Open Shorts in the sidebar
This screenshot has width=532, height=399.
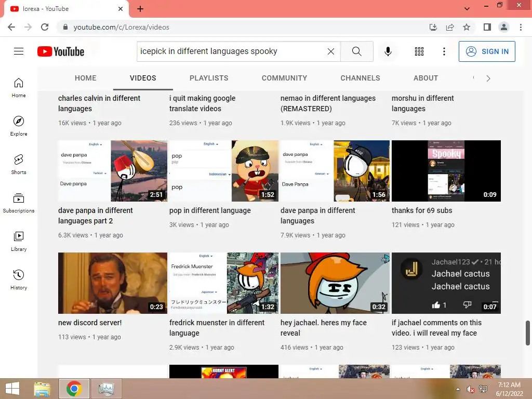click(x=19, y=165)
